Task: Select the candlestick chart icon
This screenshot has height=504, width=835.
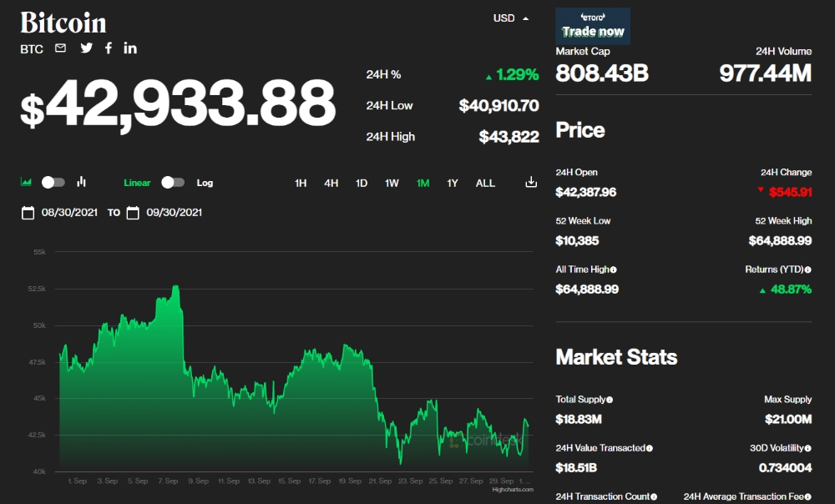Action: point(82,182)
